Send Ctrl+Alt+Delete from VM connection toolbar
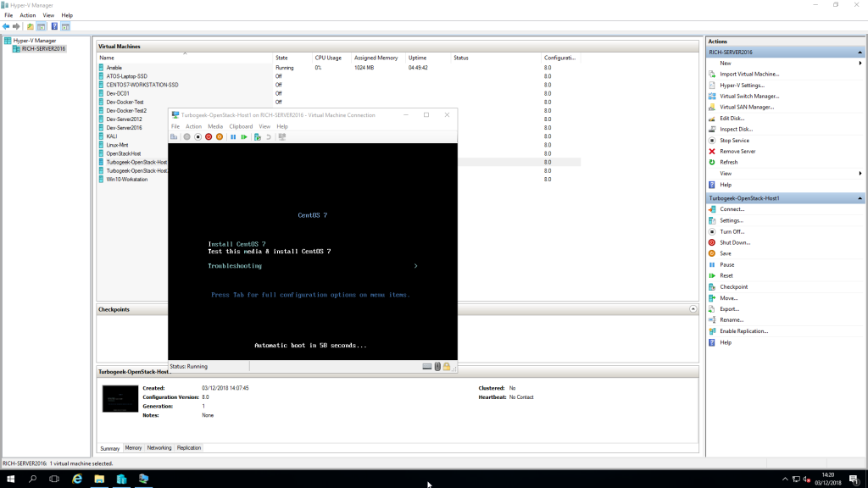 175,136
